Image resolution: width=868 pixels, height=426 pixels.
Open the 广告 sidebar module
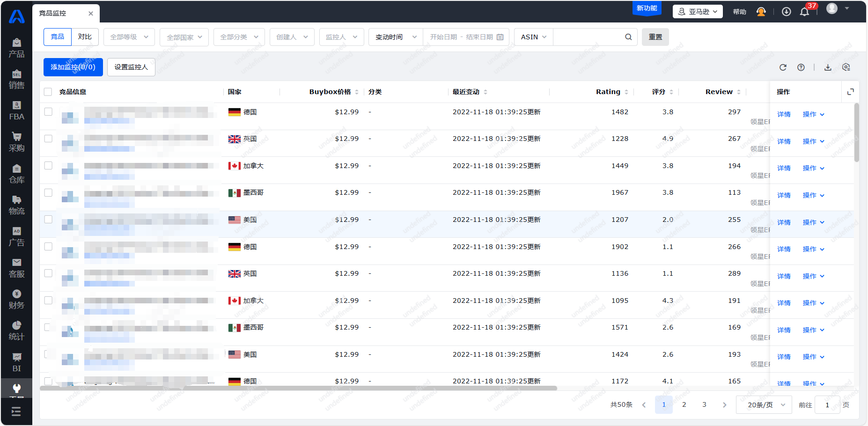16,236
